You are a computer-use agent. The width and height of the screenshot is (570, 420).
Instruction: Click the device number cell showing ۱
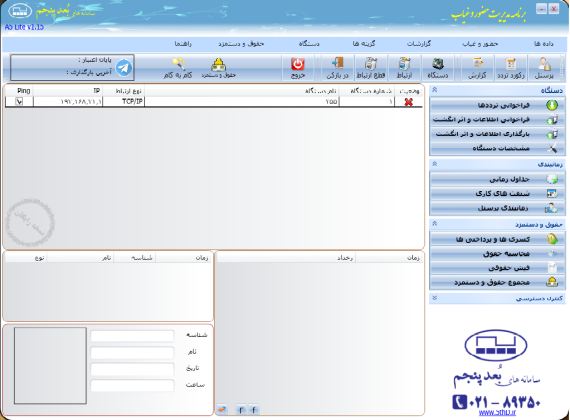[367, 101]
